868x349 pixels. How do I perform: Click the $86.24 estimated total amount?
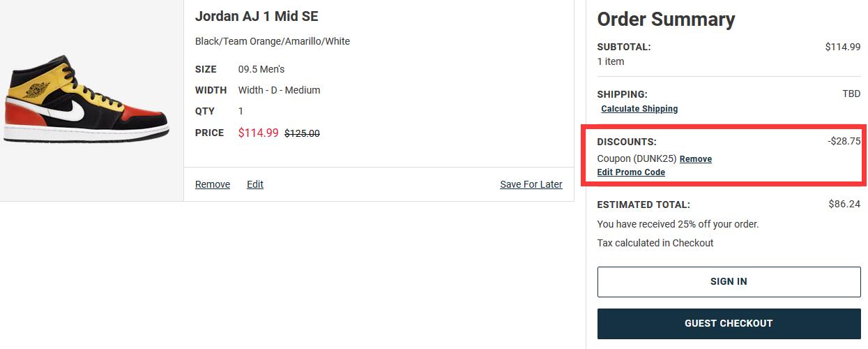coord(844,205)
